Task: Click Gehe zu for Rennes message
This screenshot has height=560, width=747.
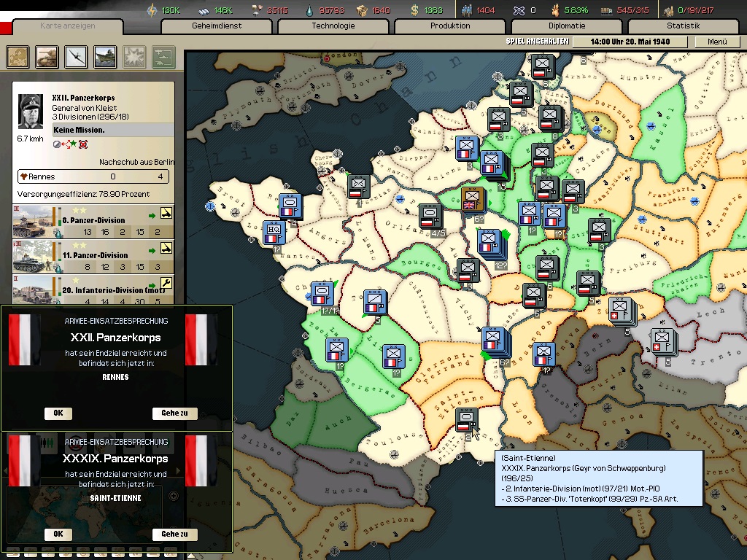Action: pos(174,413)
